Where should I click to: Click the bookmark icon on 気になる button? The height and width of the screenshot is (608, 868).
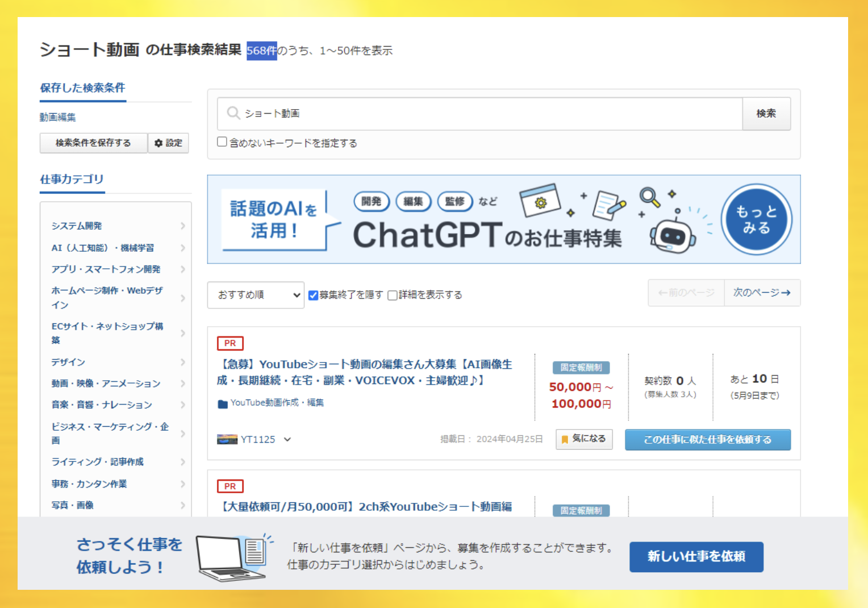[565, 439]
